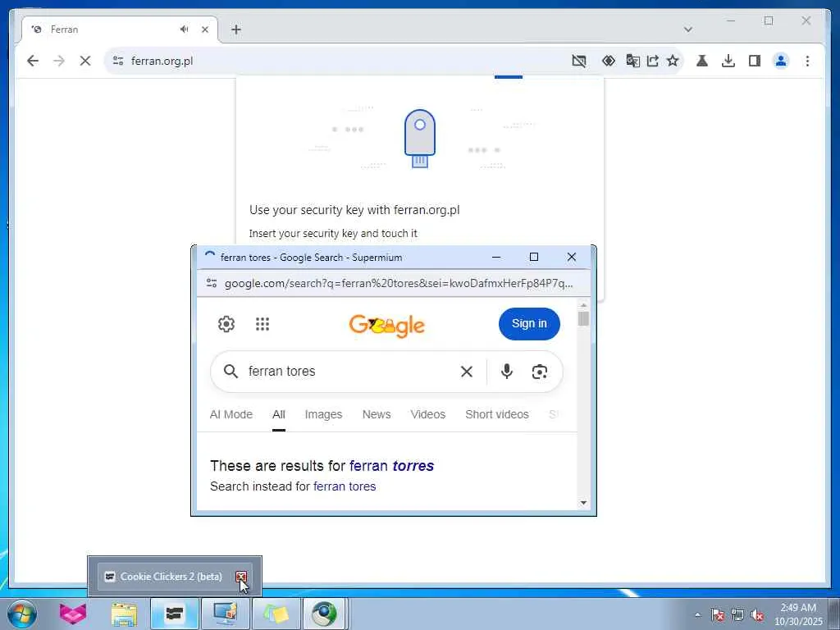Close the Cookie Clickers 2 preview
This screenshot has width=840, height=630.
241,577
